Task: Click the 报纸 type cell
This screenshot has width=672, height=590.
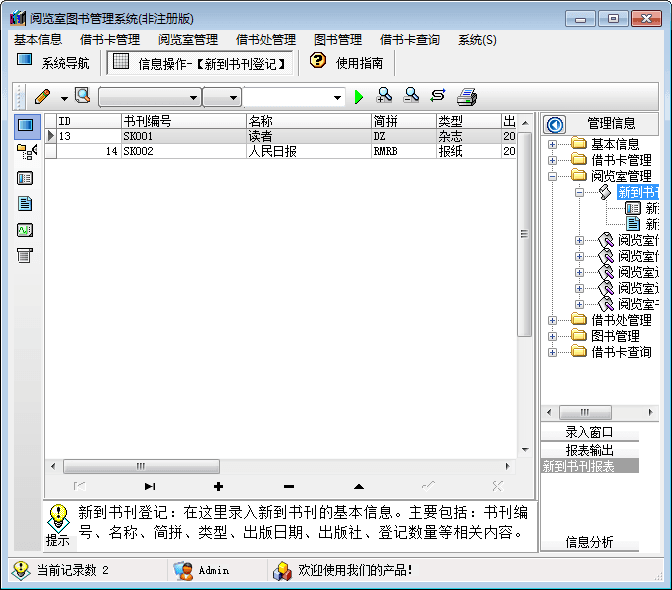Action: (468, 151)
